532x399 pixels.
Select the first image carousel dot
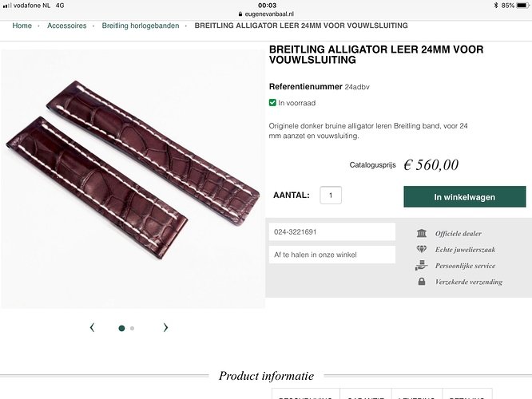click(x=121, y=328)
